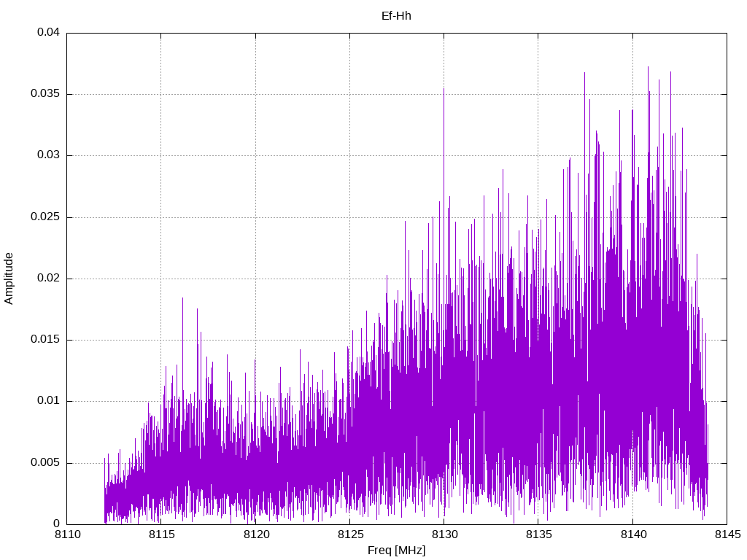Click the 'Amplitude' y-axis label
This screenshot has width=747, height=560.
point(9,279)
